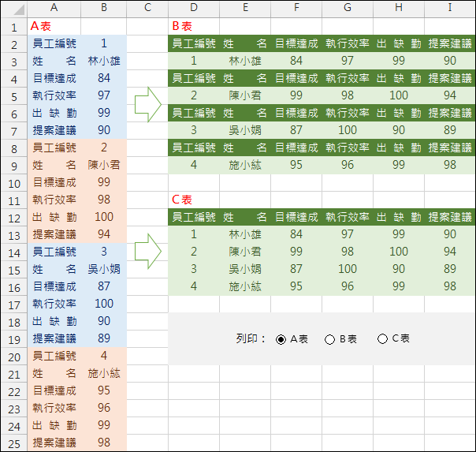476x452 pixels.
Task: Select column G header
Action: click(348, 8)
